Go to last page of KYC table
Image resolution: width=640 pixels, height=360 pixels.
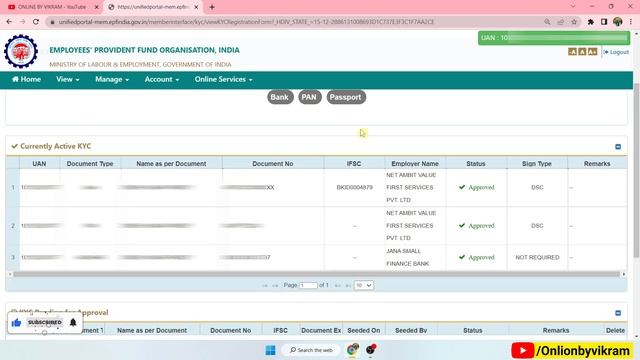348,286
